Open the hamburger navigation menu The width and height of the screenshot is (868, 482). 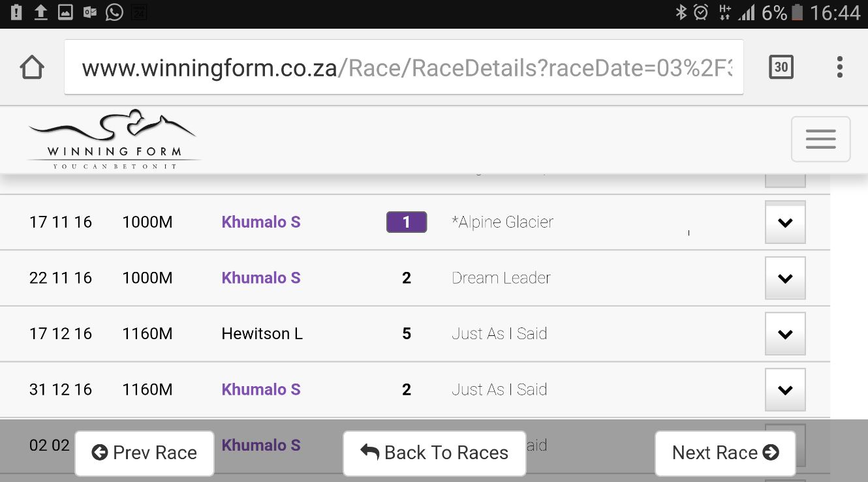[x=820, y=139]
